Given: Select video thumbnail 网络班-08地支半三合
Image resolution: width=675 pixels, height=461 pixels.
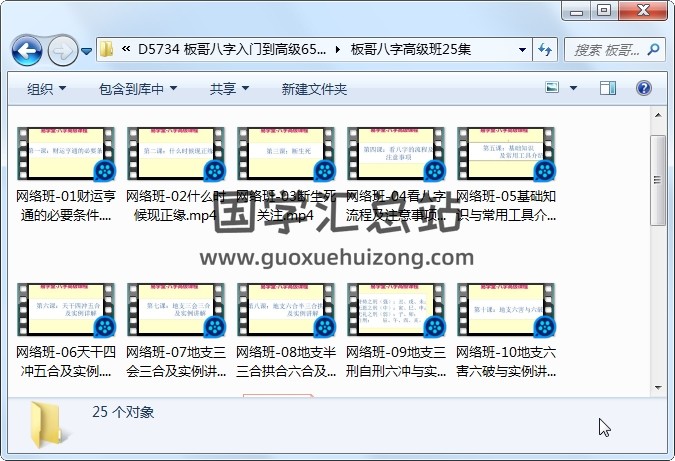Looking at the screenshot, I should click(x=286, y=310).
